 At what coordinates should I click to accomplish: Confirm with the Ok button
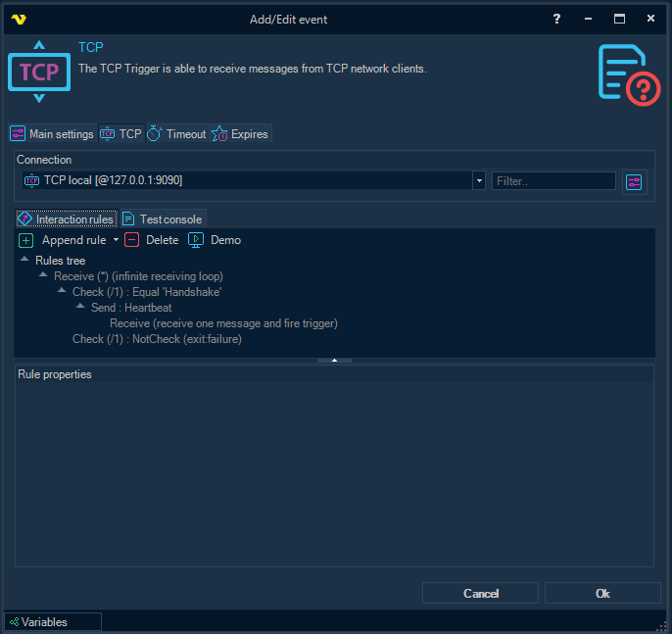(x=602, y=593)
